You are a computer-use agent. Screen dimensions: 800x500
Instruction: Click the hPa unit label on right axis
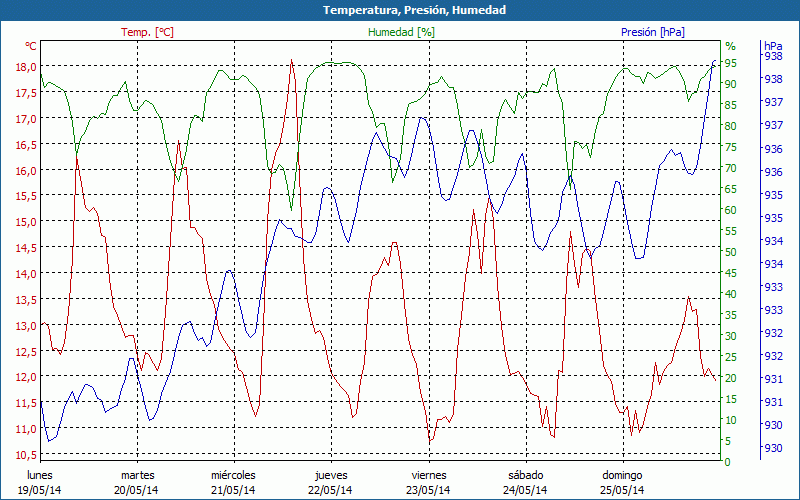(x=773, y=46)
